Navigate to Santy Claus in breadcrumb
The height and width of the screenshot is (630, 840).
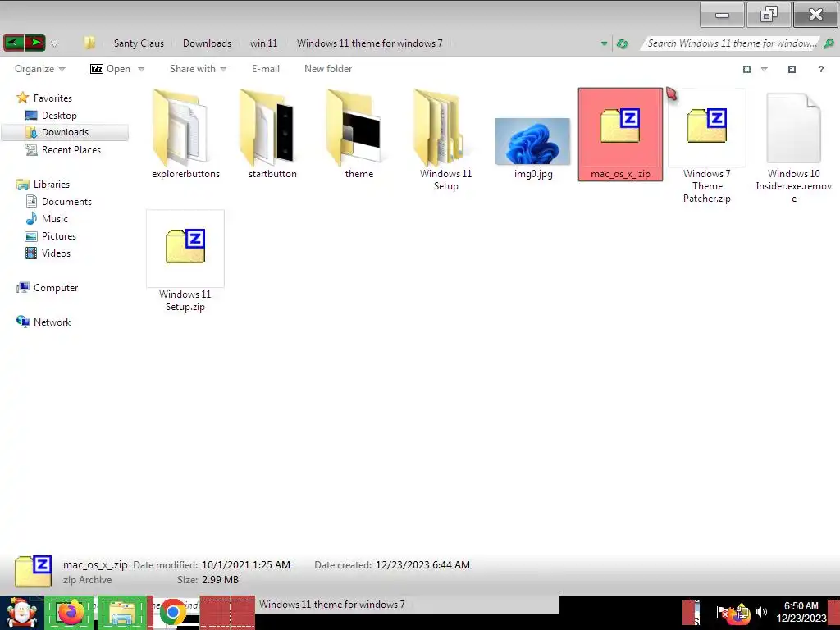click(x=139, y=43)
